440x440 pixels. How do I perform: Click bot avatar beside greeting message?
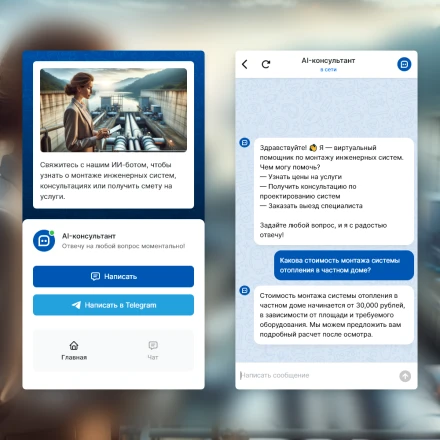tap(245, 143)
